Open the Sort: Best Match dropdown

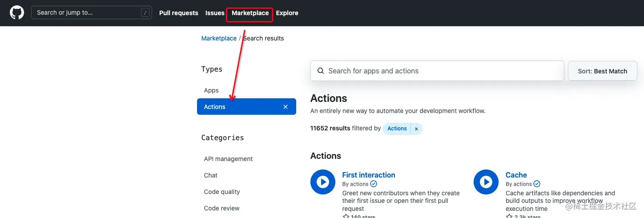[x=602, y=71]
